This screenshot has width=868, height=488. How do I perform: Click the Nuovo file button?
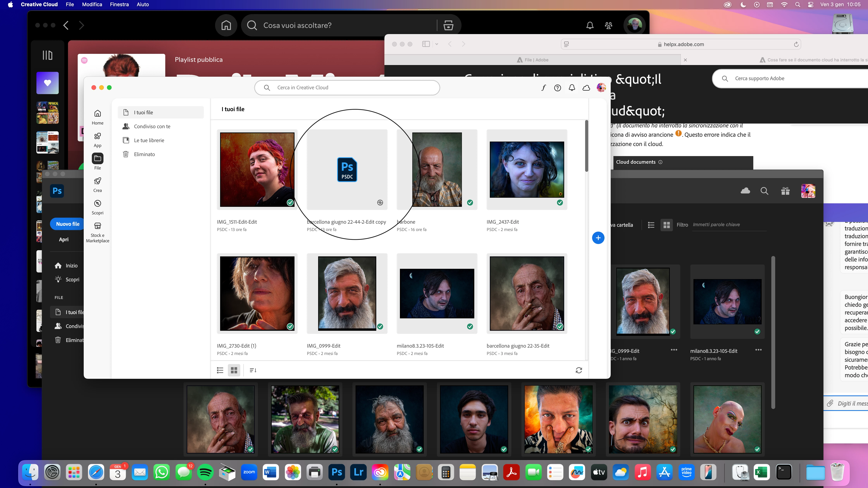[67, 224]
